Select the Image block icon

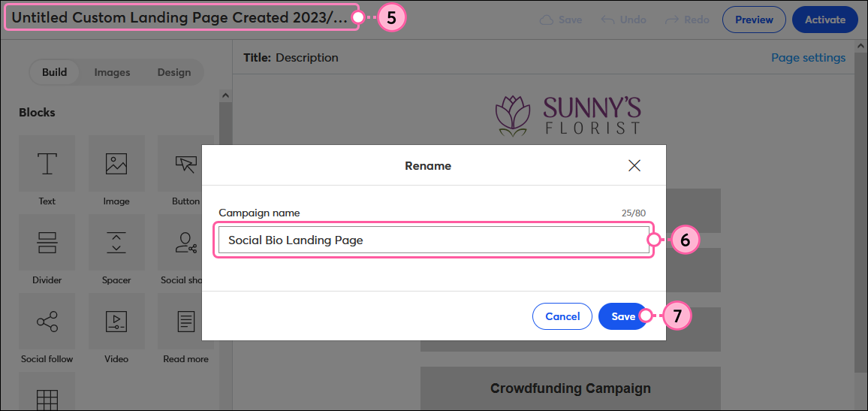click(x=116, y=163)
